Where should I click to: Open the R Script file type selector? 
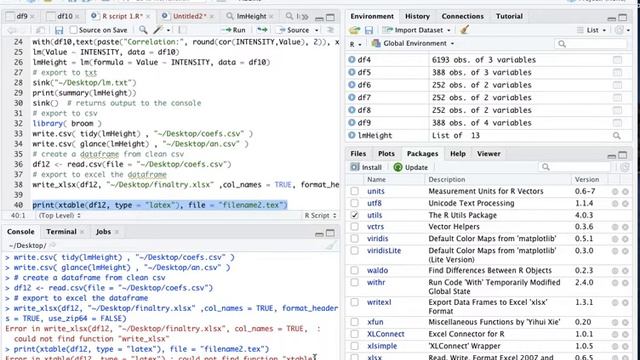(320, 216)
